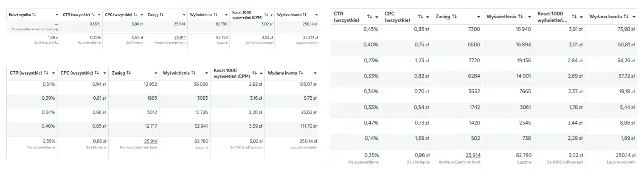This screenshot has height=181, width=644.
Task: Open the Koszt wyniku column dropdown arrow
Action: [x=57, y=15]
